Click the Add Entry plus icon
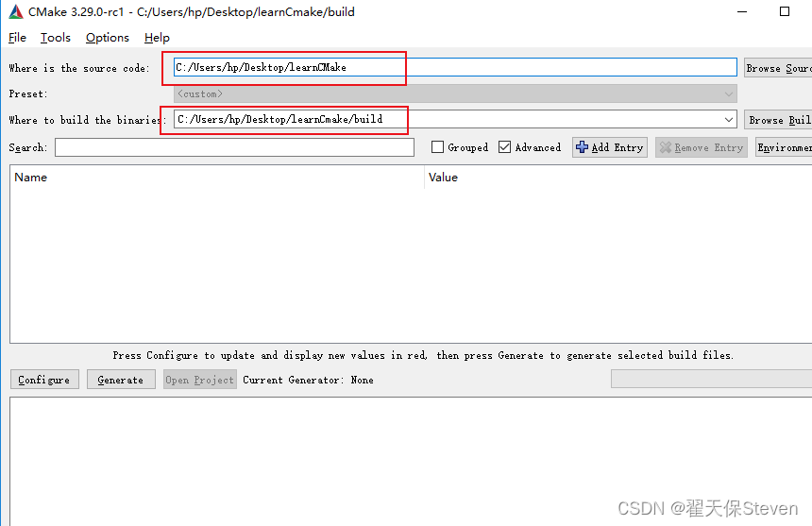Screen dimensions: 812x526 pos(582,147)
